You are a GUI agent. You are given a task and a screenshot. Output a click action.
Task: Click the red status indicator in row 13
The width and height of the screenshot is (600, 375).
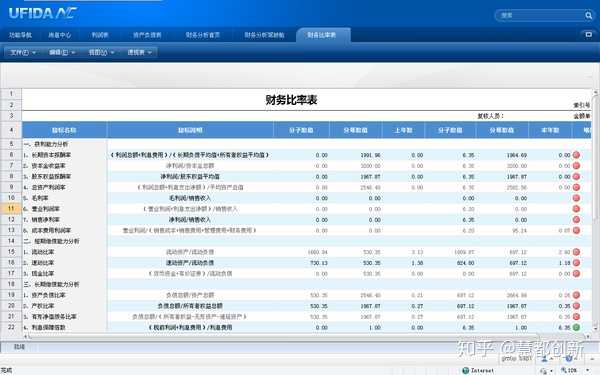click(x=576, y=230)
